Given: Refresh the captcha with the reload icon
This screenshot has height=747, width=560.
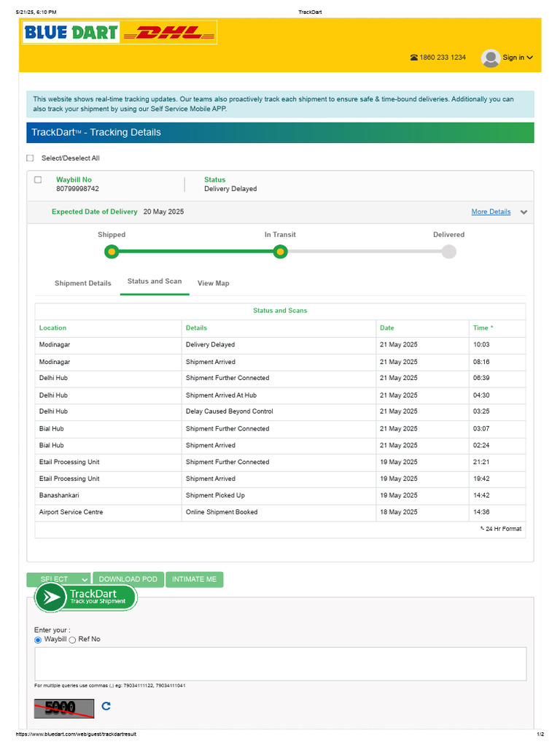Looking at the screenshot, I should coord(106,706).
